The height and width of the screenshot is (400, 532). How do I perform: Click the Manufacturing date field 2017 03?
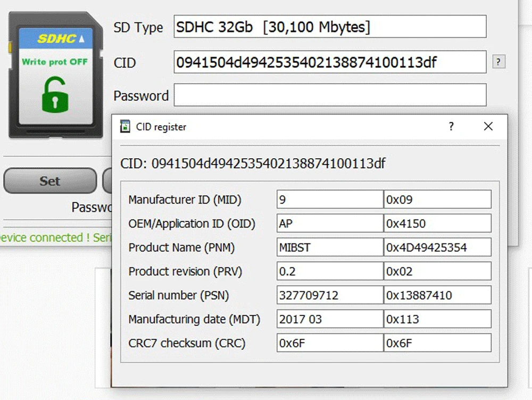(x=329, y=319)
